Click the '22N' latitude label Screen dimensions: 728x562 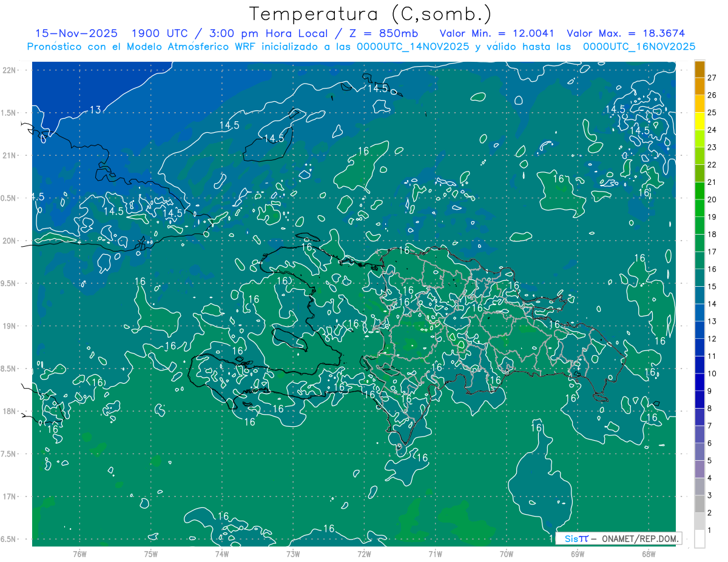coord(9,70)
